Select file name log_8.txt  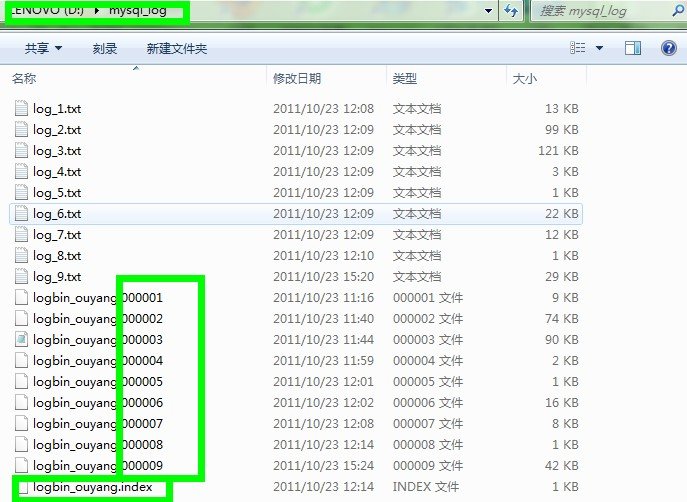coord(57,256)
